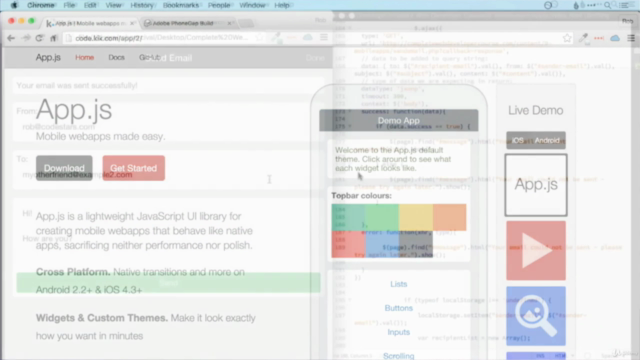640x360 pixels.
Task: Open the Docs link in the navbar
Action: (116, 58)
